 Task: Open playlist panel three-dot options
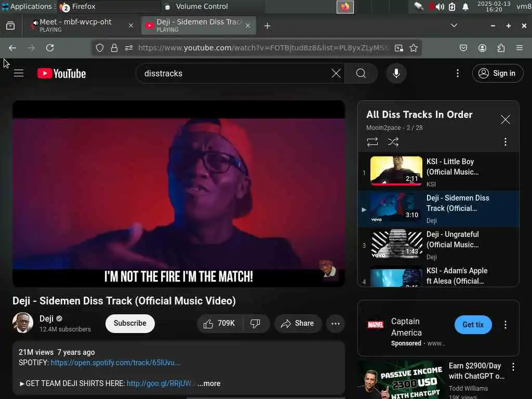505,142
